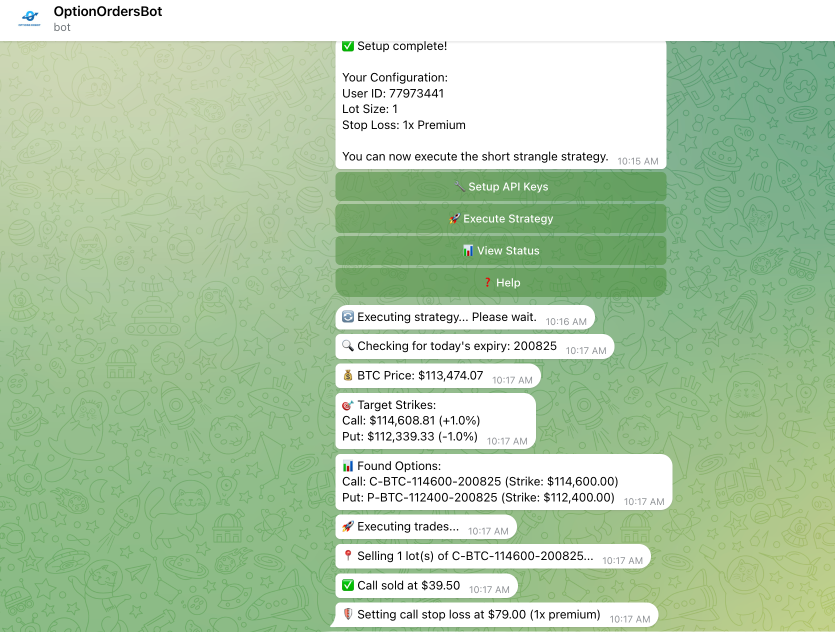This screenshot has width=835, height=632.
Task: Click the 10:16 AM timestamp on Executing strategy
Action: pyautogui.click(x=566, y=322)
